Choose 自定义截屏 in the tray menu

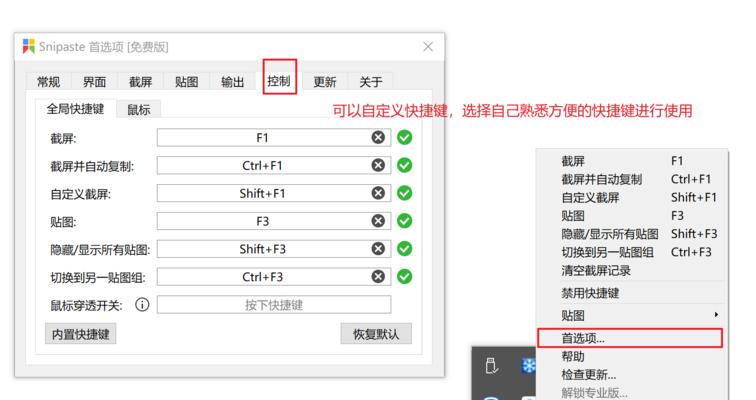pos(632,198)
